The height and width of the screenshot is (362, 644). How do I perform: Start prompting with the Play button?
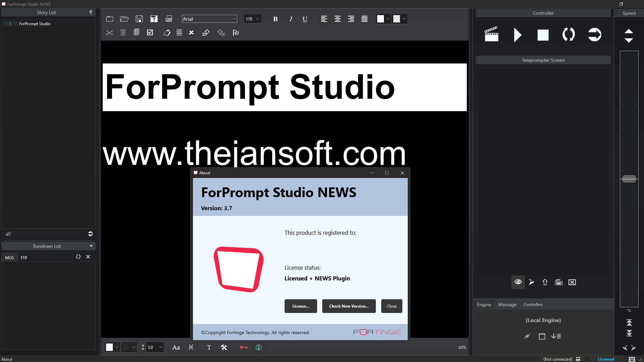point(517,35)
